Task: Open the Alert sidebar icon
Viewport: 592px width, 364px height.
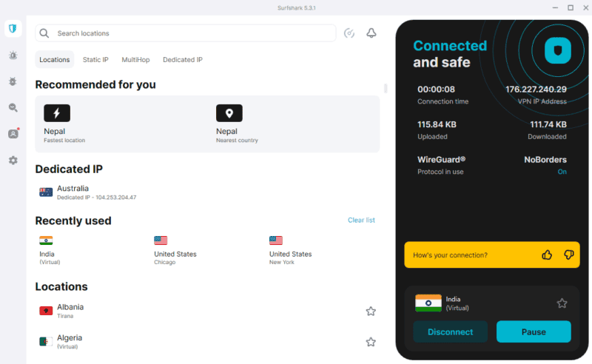Action: 13,55
